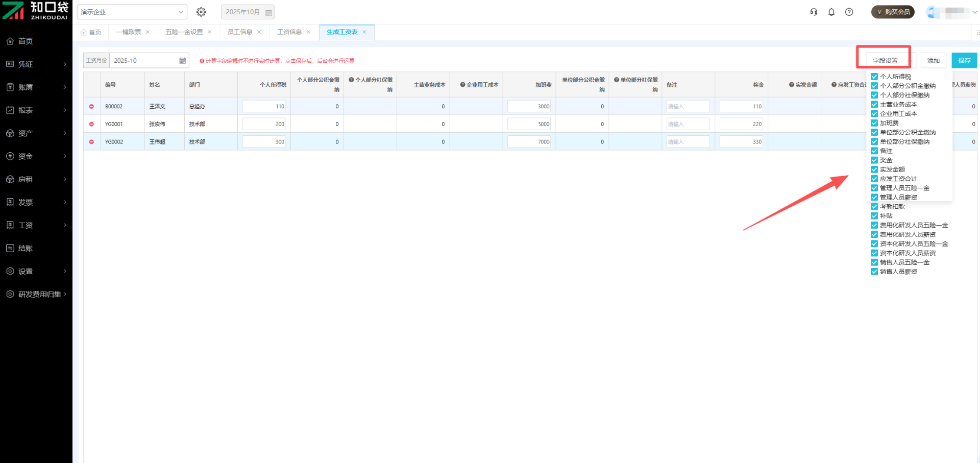Click the help question mark icon

point(849,12)
